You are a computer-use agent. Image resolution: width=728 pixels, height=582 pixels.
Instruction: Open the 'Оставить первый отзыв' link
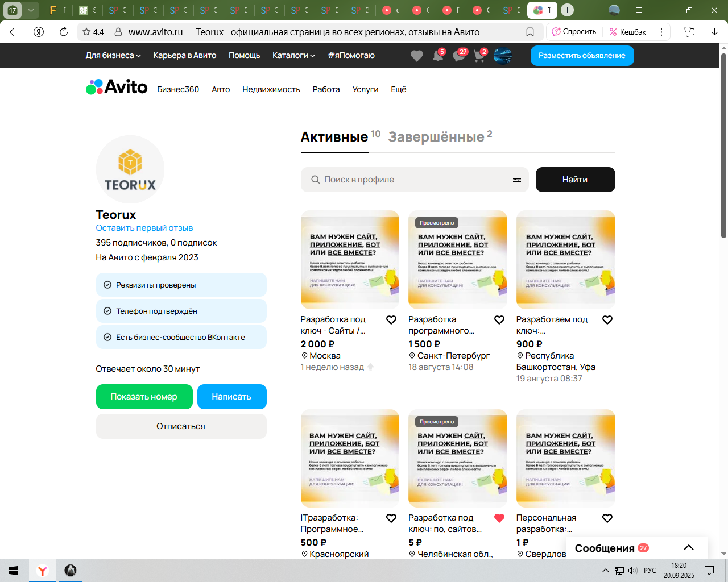click(144, 228)
